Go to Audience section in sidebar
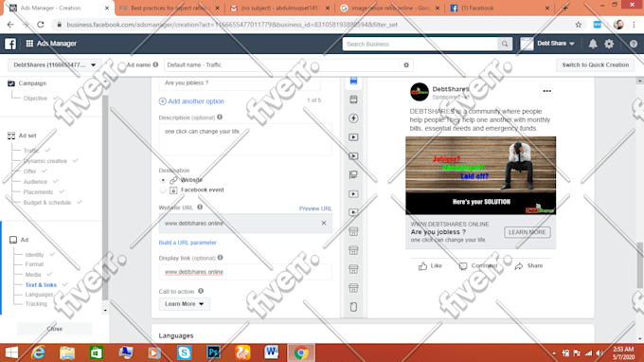 pyautogui.click(x=35, y=182)
